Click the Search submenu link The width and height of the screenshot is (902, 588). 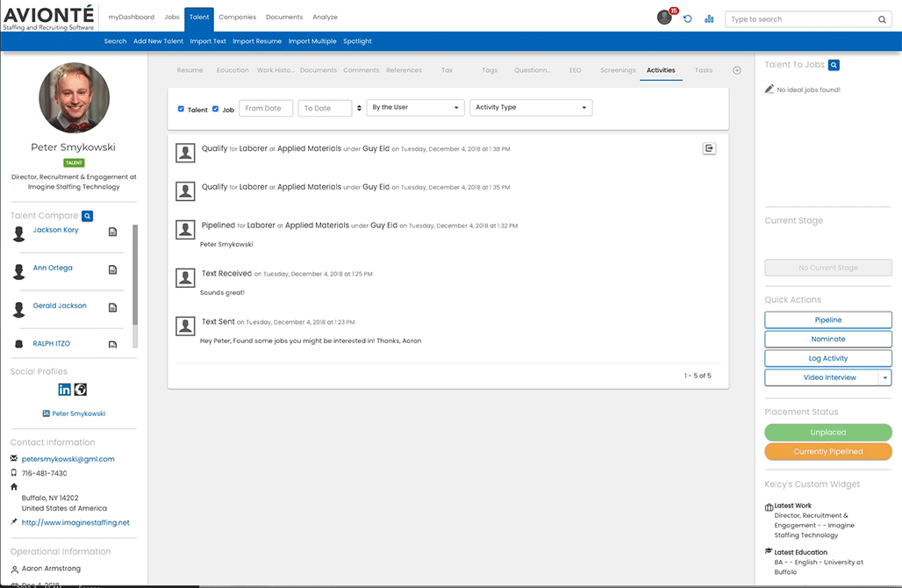coord(115,41)
